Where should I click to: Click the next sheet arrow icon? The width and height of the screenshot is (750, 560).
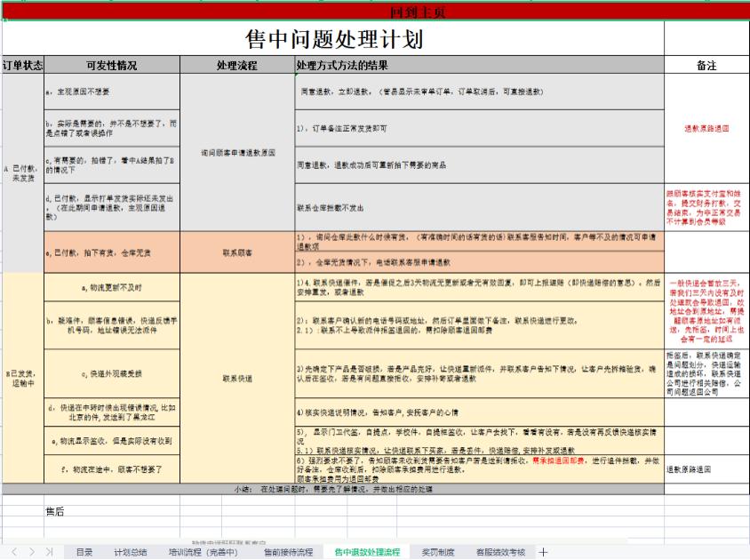[34, 549]
